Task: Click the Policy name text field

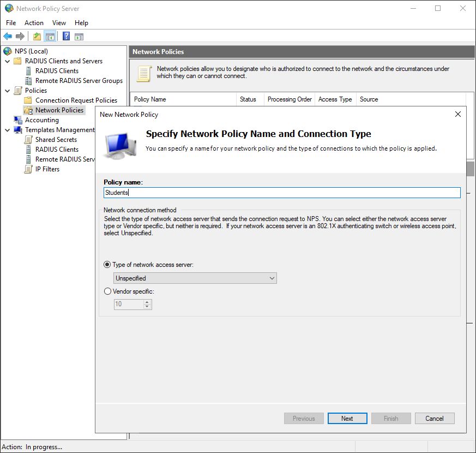Action: pyautogui.click(x=282, y=193)
